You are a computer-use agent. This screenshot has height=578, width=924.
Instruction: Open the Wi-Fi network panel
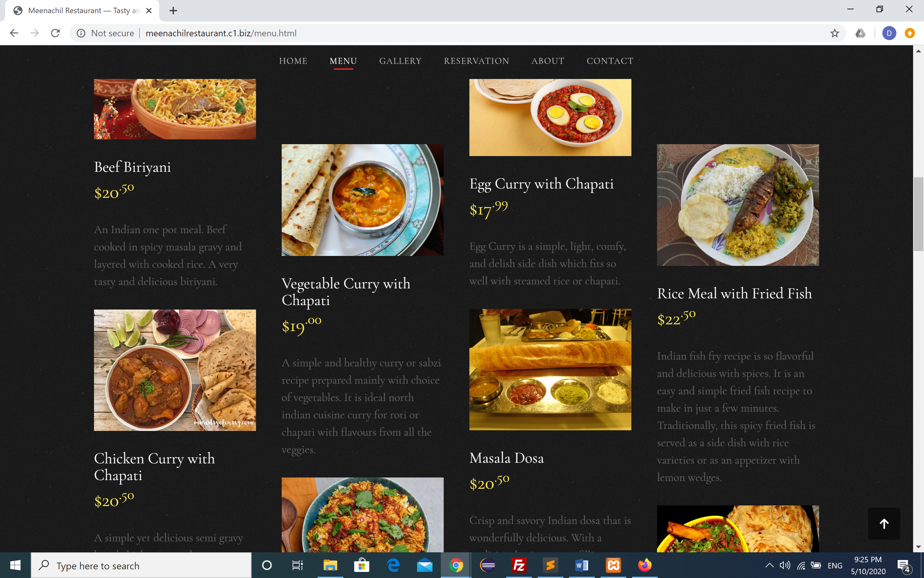coord(801,565)
